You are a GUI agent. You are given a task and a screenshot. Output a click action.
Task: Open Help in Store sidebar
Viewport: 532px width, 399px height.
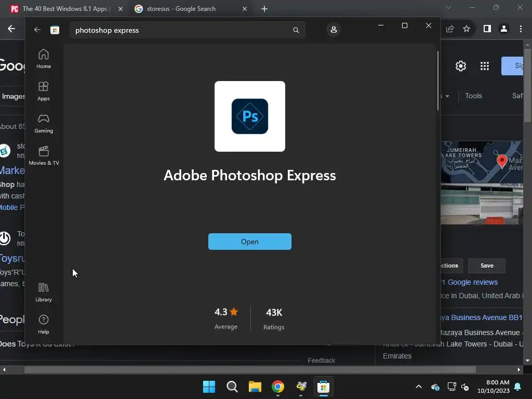click(x=44, y=324)
